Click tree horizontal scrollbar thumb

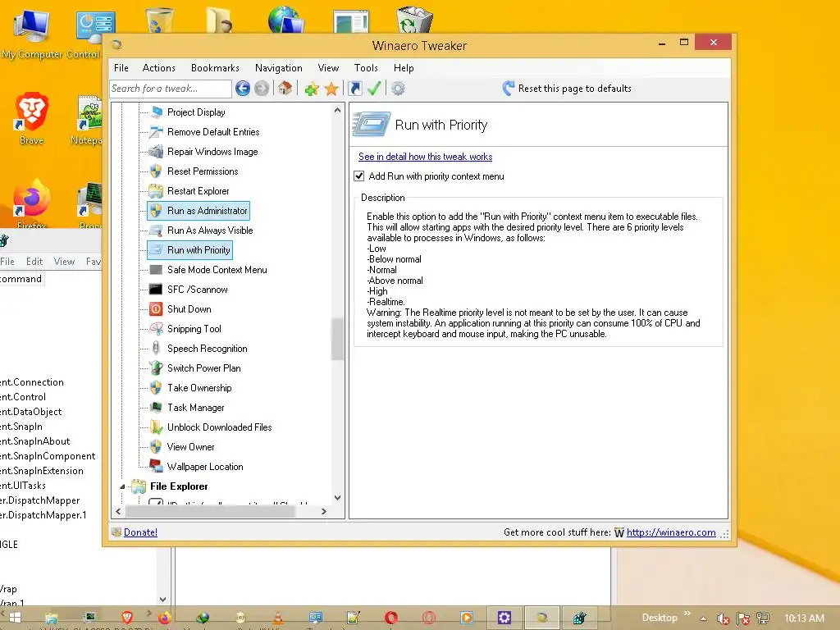click(x=209, y=512)
